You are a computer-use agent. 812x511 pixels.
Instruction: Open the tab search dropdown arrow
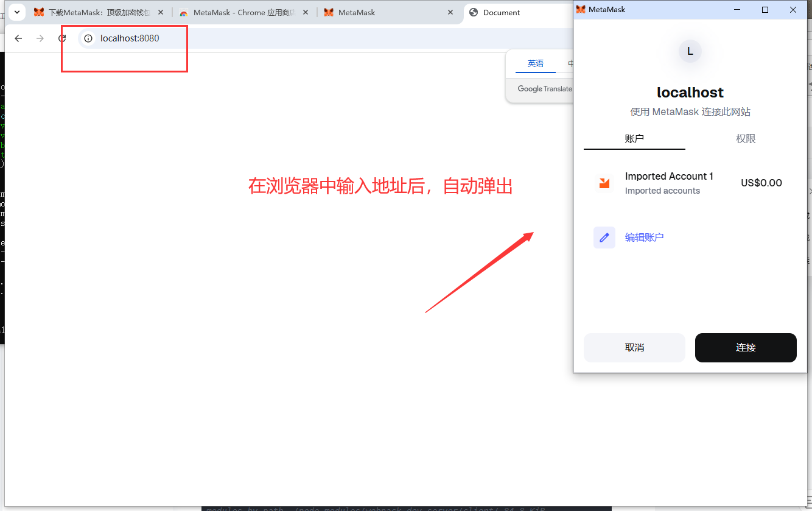point(16,12)
